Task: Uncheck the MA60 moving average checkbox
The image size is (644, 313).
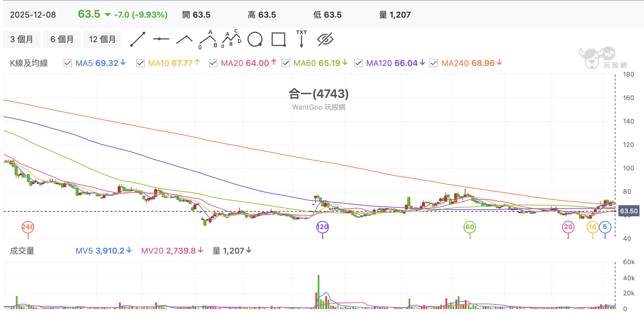Action: pyautogui.click(x=286, y=63)
